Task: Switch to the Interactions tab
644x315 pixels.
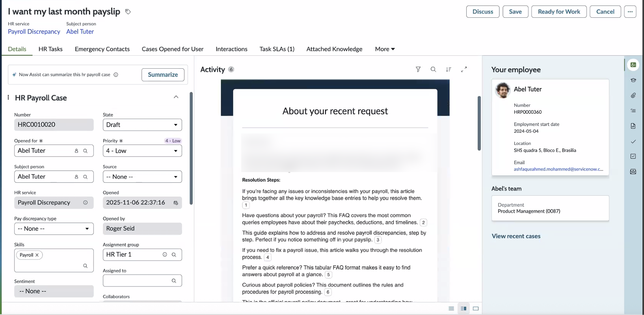Action: coord(231,49)
